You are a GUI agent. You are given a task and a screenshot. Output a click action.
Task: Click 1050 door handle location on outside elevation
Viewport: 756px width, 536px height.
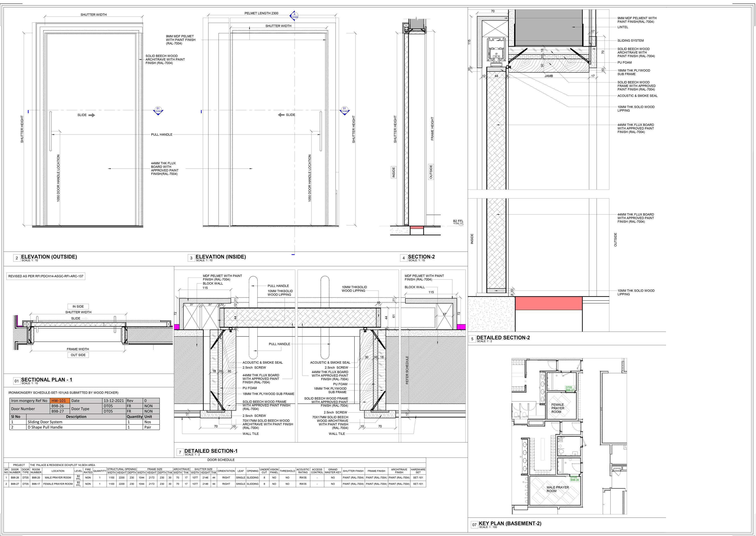click(x=58, y=178)
